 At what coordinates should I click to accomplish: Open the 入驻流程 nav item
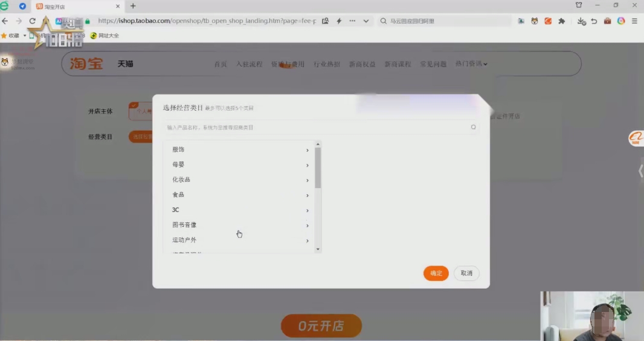(x=250, y=64)
